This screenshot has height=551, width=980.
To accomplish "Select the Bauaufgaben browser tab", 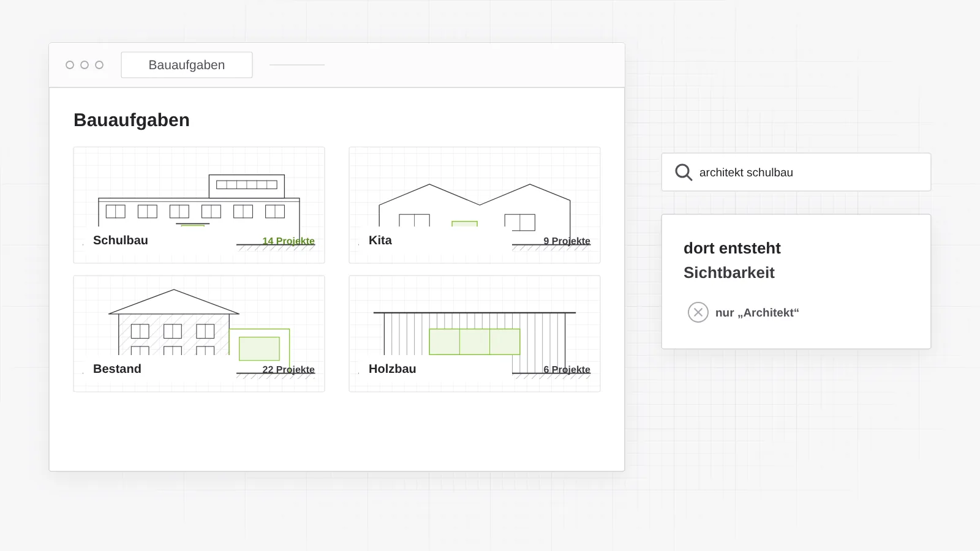I will 187,65.
